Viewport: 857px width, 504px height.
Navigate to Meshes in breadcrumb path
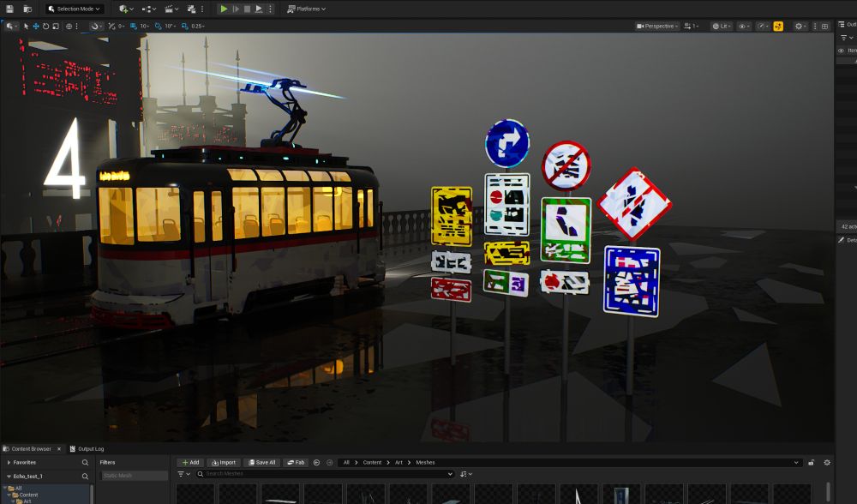coord(425,463)
